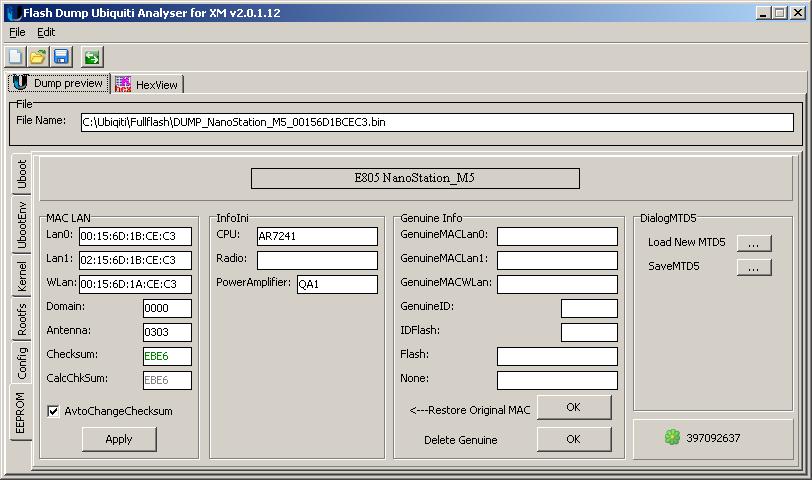
Task: Click the Checksum field showing EBE6
Action: [x=167, y=356]
